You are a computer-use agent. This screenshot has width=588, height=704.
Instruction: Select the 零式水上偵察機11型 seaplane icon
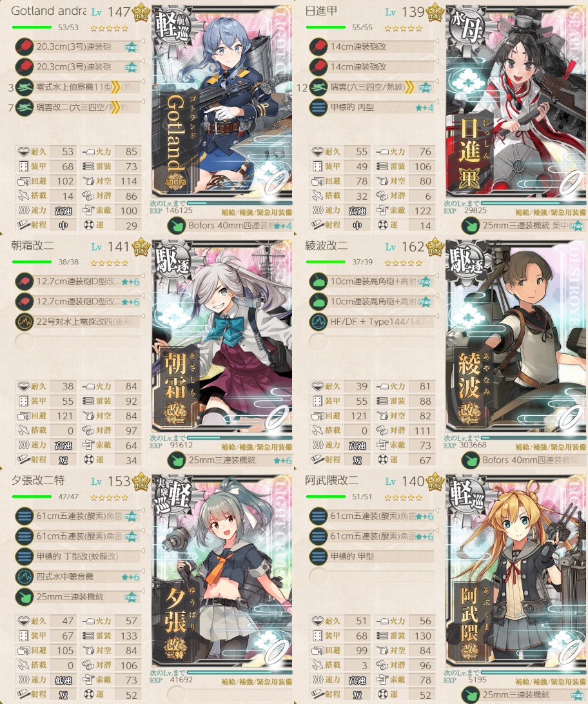(x=24, y=87)
